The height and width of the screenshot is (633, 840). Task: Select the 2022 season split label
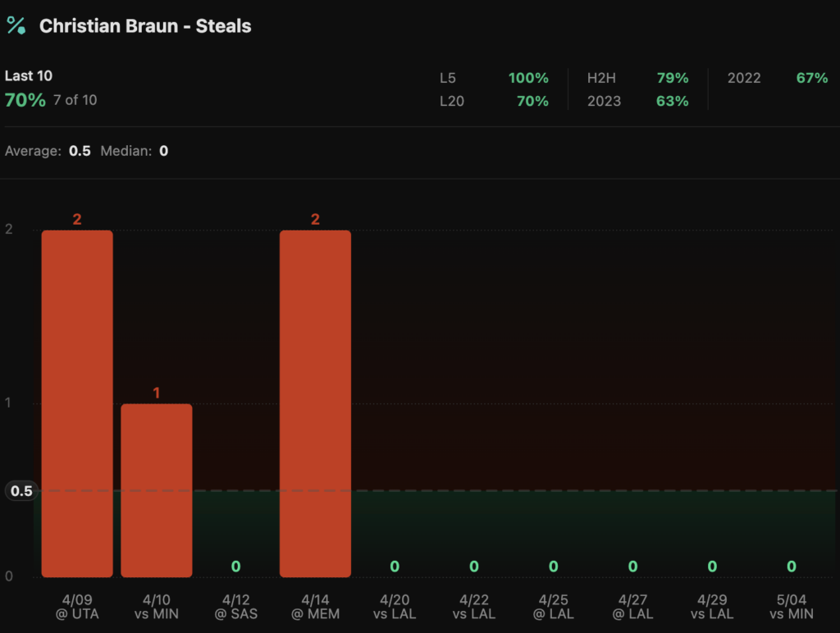(744, 78)
